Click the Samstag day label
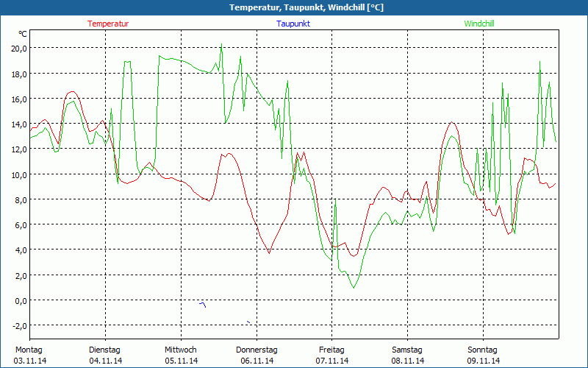Image resolution: width=588 pixels, height=368 pixels. (x=407, y=350)
